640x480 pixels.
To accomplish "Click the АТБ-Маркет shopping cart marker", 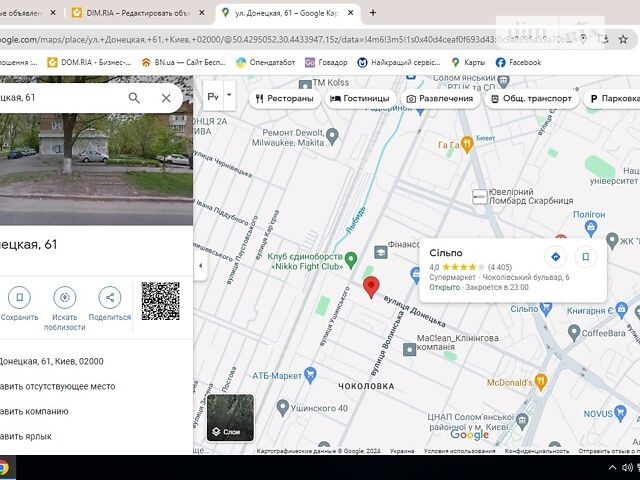I will pos(311,375).
